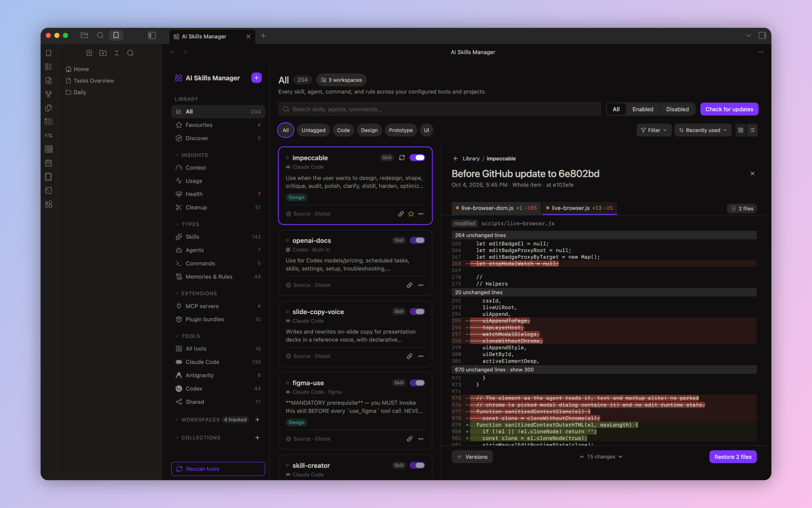This screenshot has width=812, height=508.
Task: Open more options on impeccable card
Action: [421, 214]
